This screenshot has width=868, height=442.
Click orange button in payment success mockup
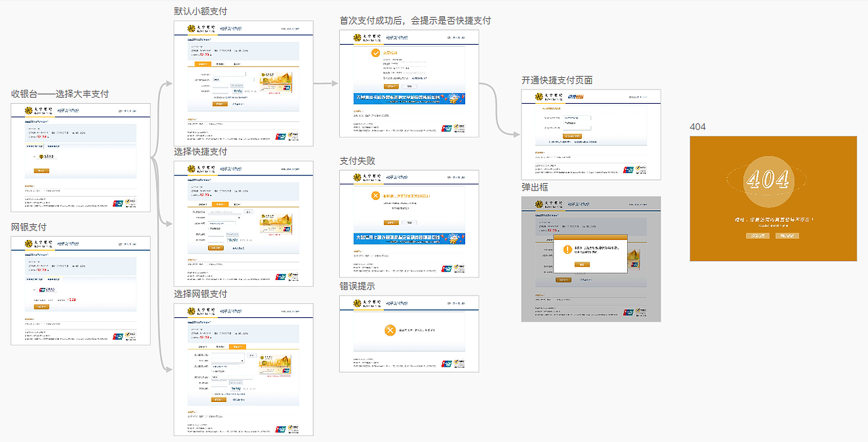coord(392,86)
